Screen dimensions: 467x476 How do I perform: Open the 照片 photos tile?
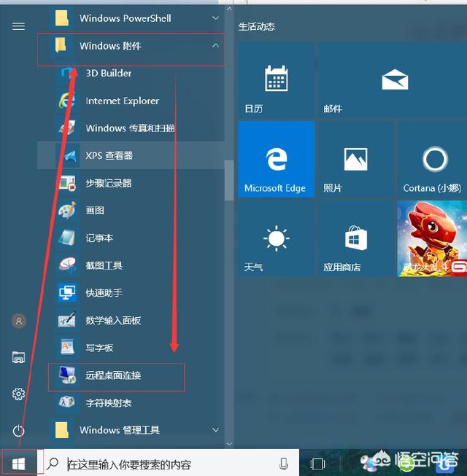click(356, 160)
